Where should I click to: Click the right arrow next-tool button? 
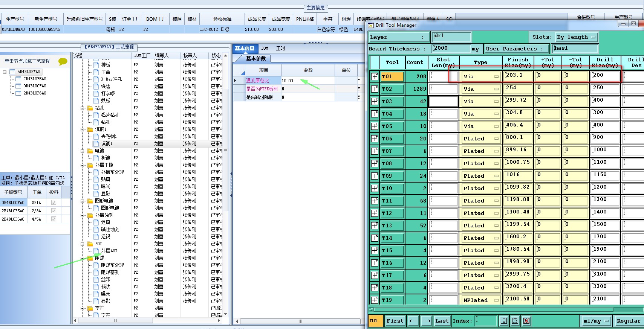point(426,321)
